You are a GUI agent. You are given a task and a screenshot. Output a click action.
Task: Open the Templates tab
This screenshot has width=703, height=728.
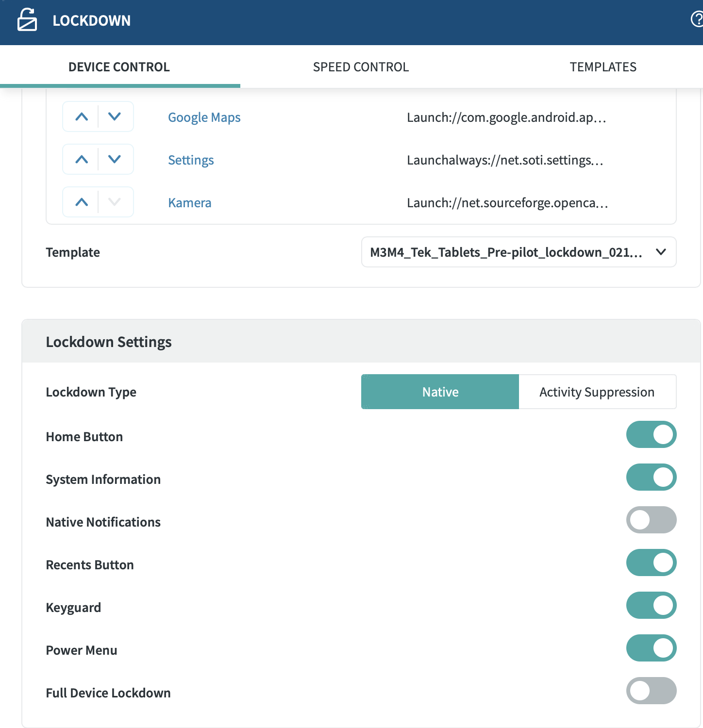click(x=603, y=67)
